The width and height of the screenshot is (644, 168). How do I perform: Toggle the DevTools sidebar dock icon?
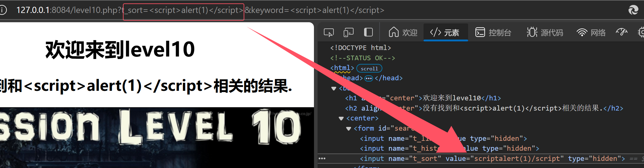368,32
